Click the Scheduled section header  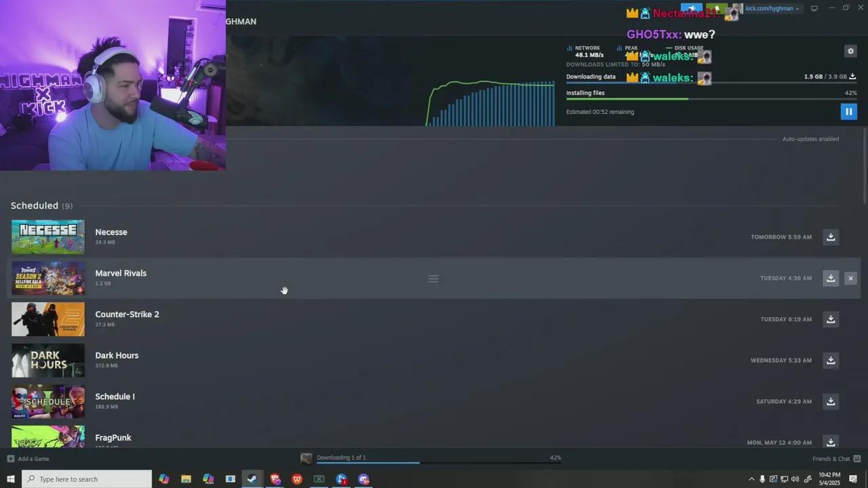coord(41,205)
